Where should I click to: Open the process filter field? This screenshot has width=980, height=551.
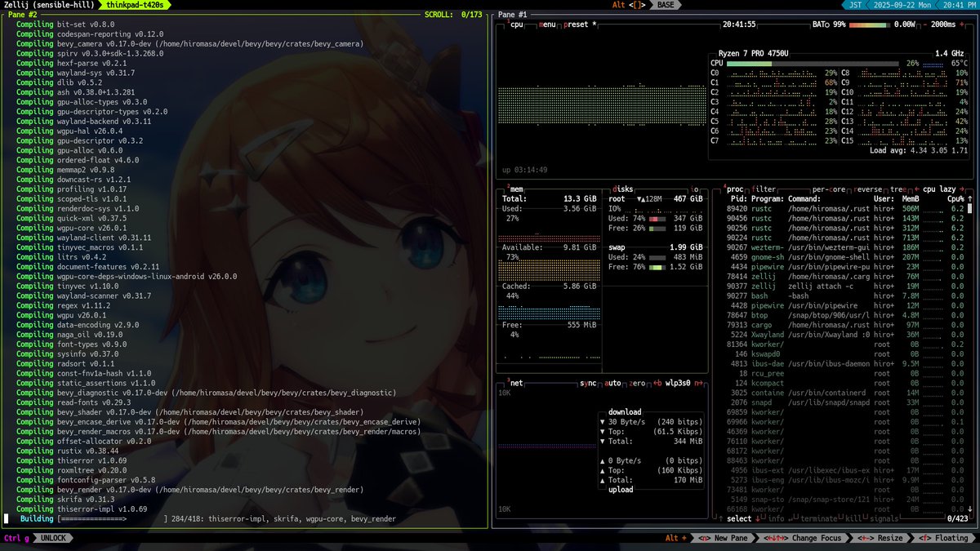tap(764, 189)
